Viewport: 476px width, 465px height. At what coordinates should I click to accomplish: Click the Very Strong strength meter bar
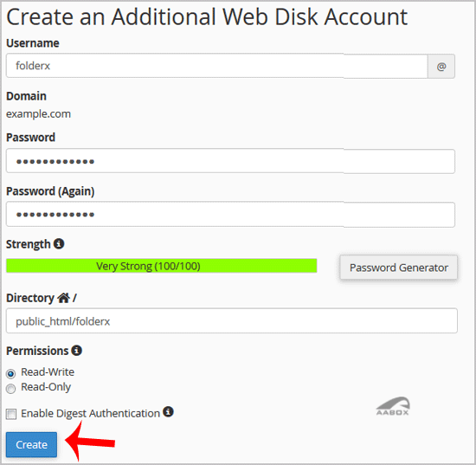(162, 266)
